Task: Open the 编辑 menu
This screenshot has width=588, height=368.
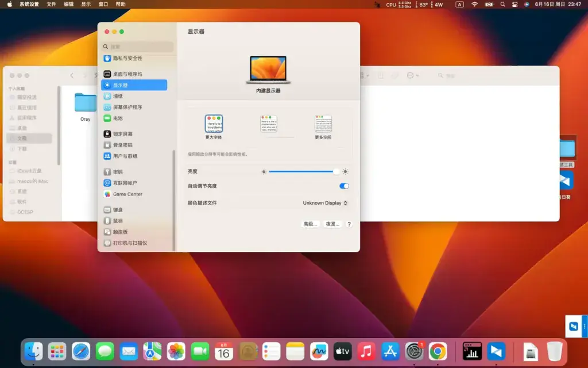Action: [x=69, y=5]
